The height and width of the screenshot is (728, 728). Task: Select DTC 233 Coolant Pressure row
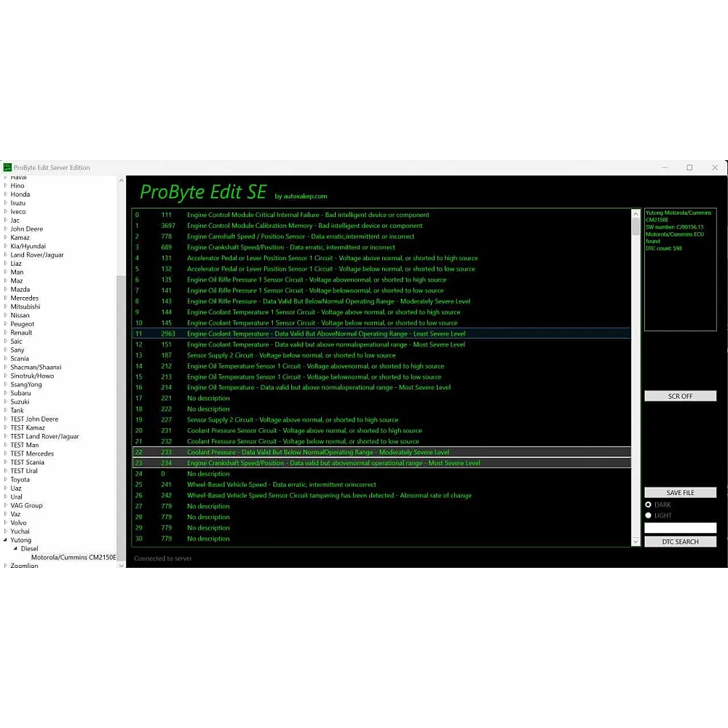(317, 452)
